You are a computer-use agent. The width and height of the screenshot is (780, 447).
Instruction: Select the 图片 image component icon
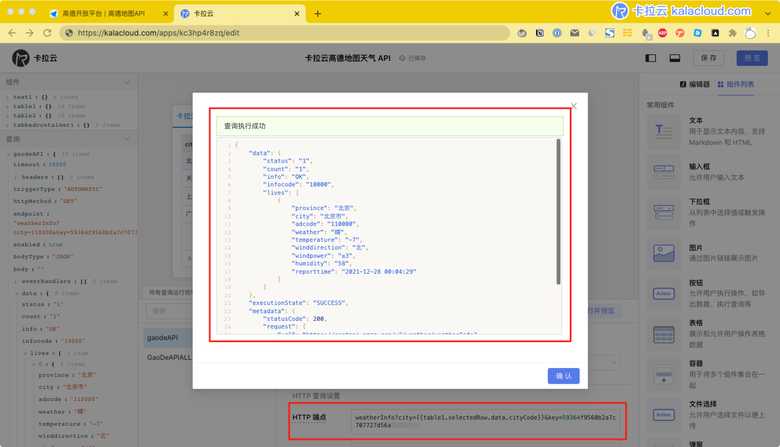pyautogui.click(x=664, y=253)
